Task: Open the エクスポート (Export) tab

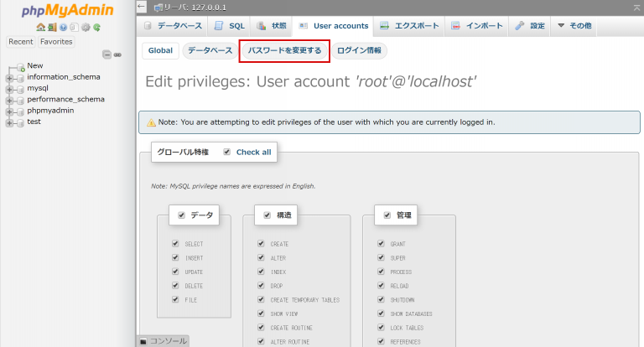Action: tap(411, 26)
